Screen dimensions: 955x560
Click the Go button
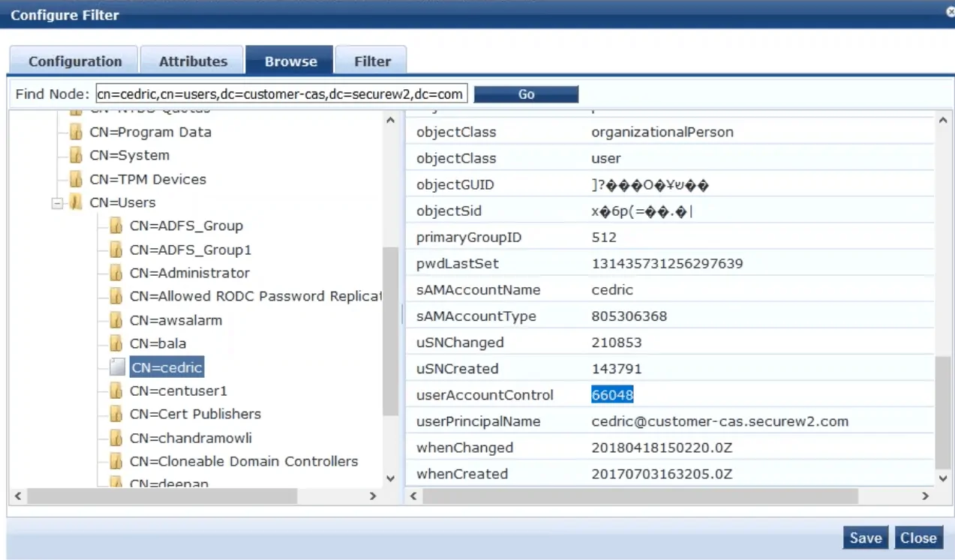click(526, 94)
